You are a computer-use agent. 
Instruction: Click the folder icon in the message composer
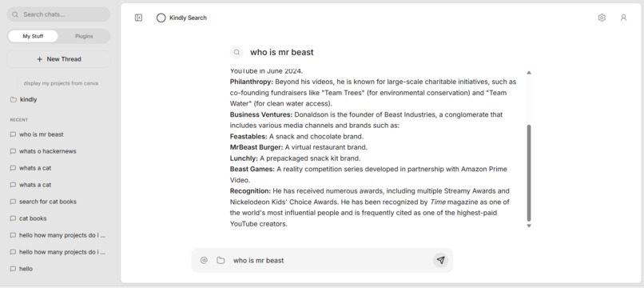[221, 260]
